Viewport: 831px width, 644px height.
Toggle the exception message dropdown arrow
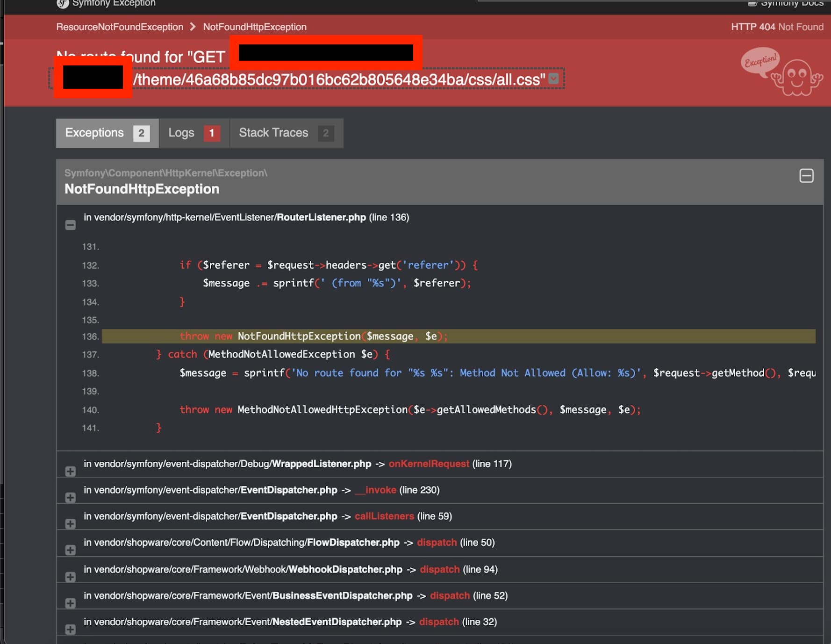coord(553,79)
